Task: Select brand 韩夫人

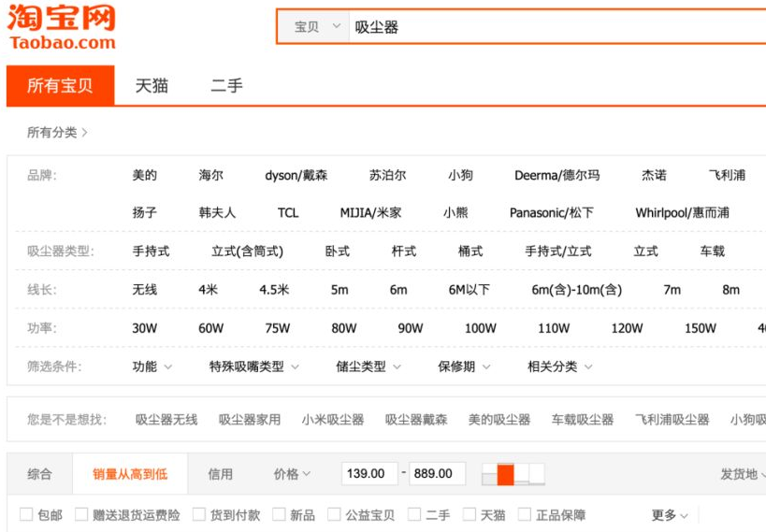Action: click(x=217, y=212)
